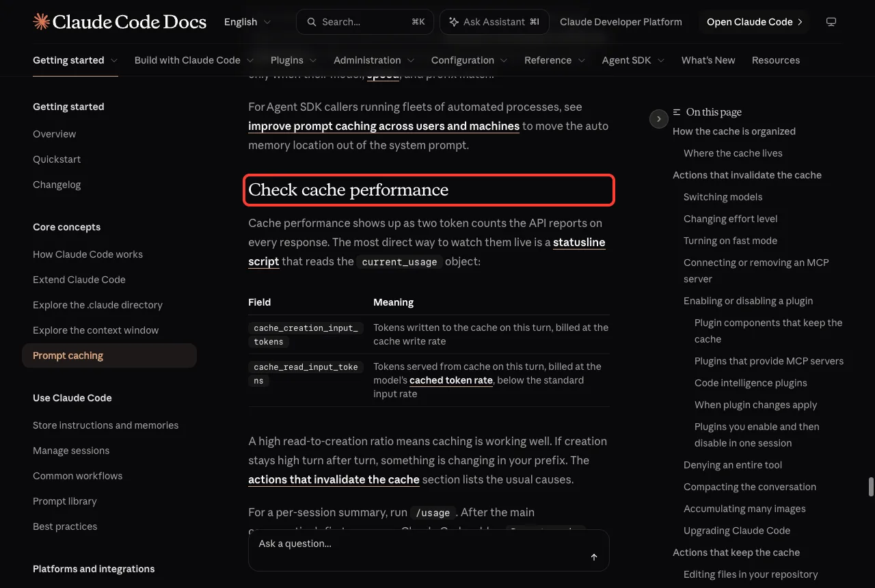The image size is (875, 588).
Task: Select the Prompt caching sidebar item
Action: tap(109, 356)
